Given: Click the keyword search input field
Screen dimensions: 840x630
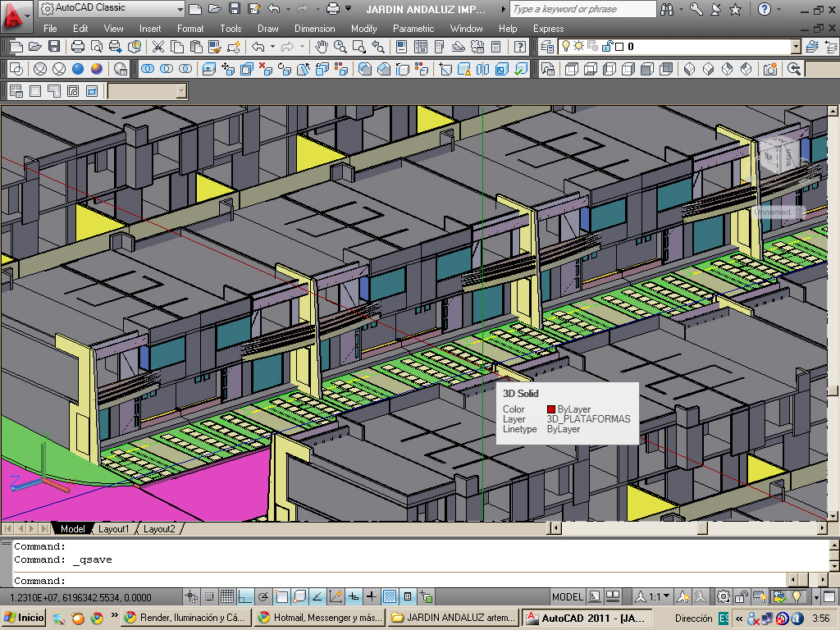Looking at the screenshot, I should pyautogui.click(x=582, y=9).
